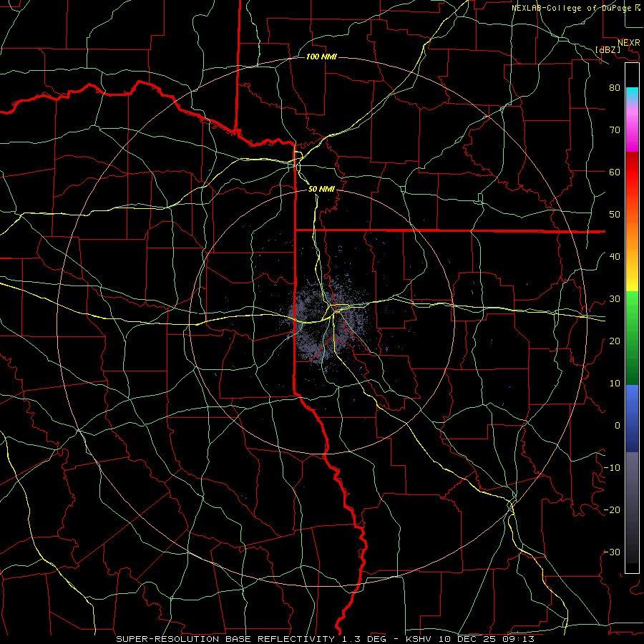Click the 30 dBZ scale label
The height and width of the screenshot is (644, 644).
click(x=615, y=299)
